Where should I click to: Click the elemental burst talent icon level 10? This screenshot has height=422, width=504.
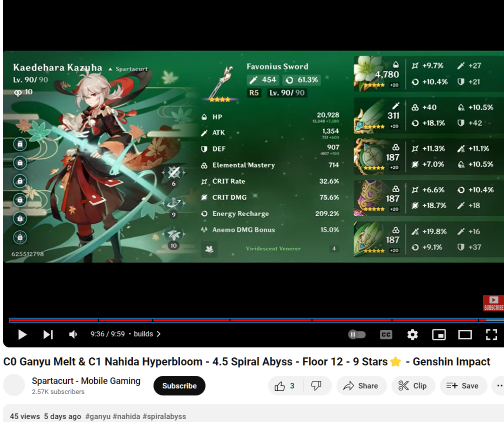pos(174,235)
